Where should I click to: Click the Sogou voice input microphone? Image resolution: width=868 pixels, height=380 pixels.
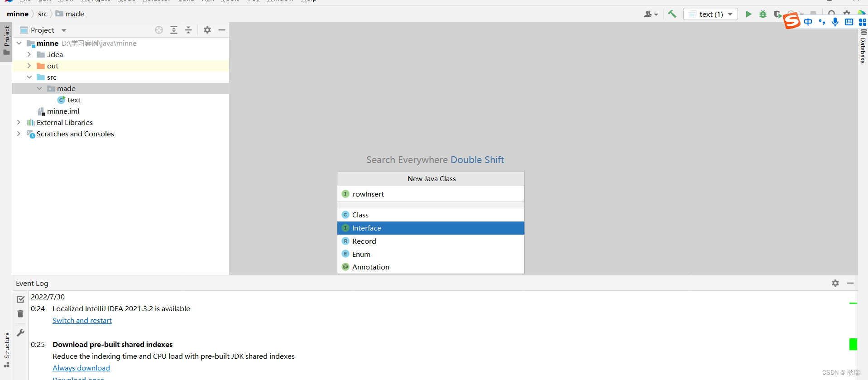tap(835, 22)
